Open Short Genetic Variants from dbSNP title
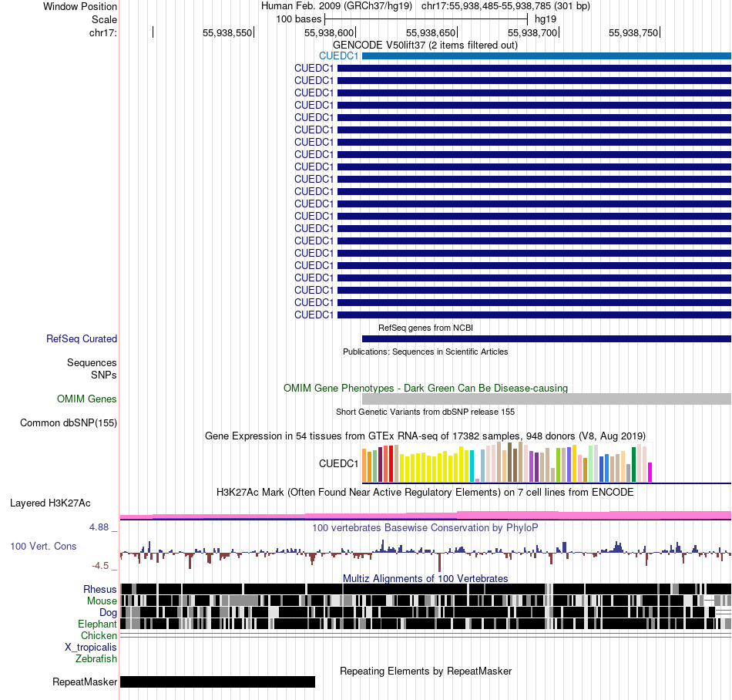Viewport: 732px width, 700px height. [425, 412]
